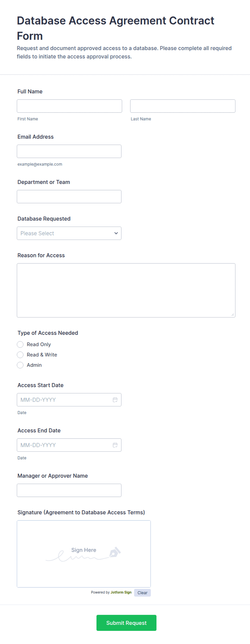Select the Read Only radio option
The height and width of the screenshot is (644, 250).
[20, 344]
